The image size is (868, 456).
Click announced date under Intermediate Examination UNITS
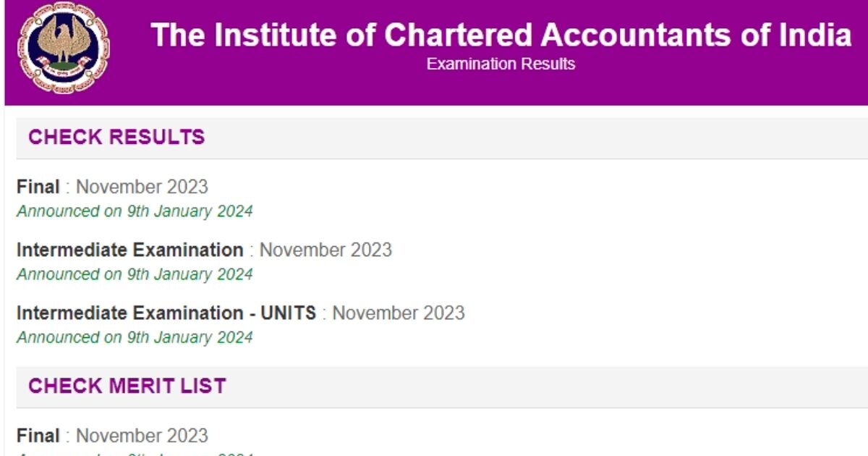coord(135,337)
